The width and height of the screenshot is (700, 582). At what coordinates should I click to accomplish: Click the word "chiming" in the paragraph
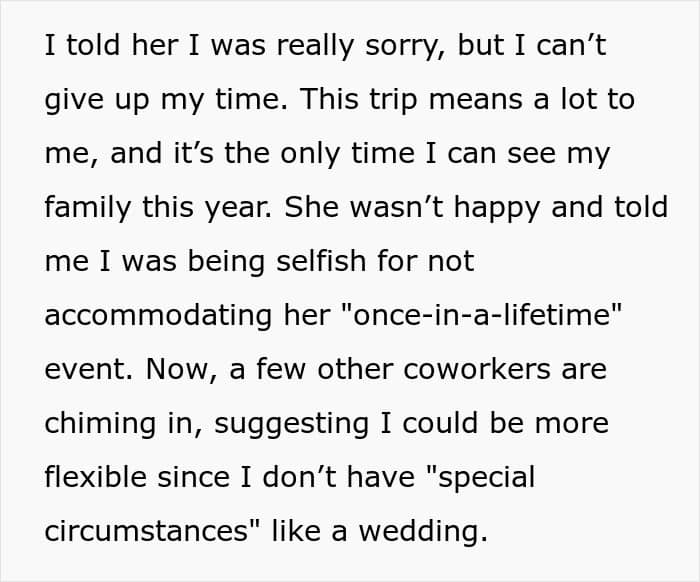tap(100, 424)
